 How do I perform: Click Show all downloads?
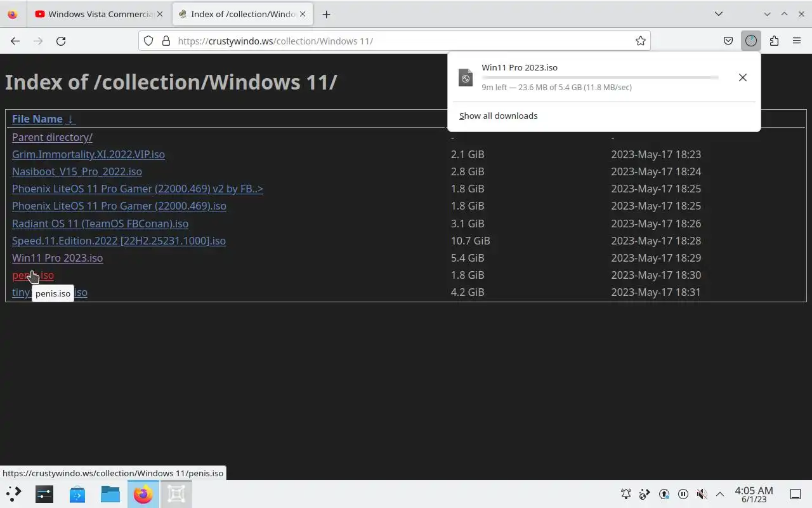(x=498, y=116)
